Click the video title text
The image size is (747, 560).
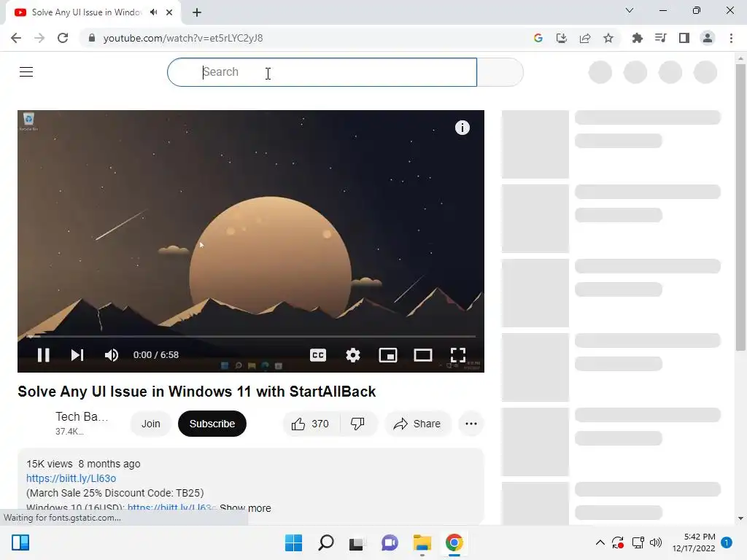197,392
